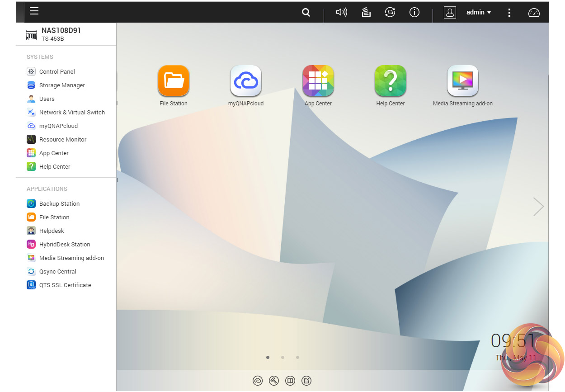Image resolution: width=565 pixels, height=392 pixels.
Task: Toggle the hamburger main menu
Action: (34, 11)
